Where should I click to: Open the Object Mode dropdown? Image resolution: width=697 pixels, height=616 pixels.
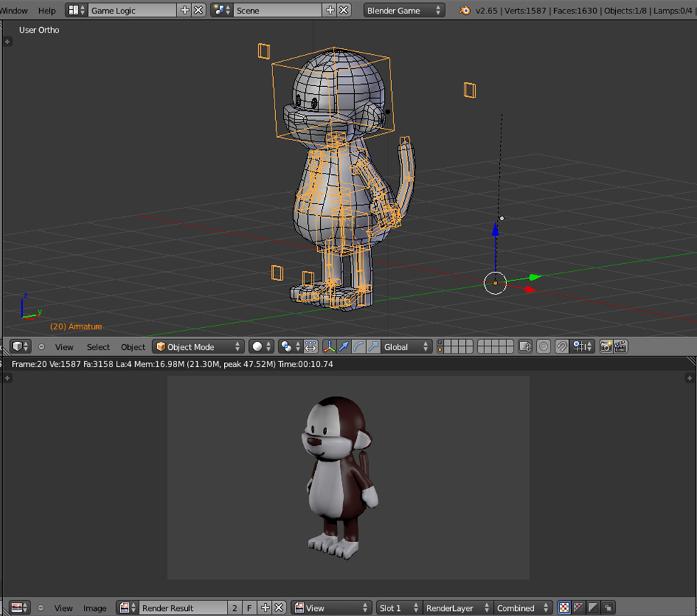(198, 346)
